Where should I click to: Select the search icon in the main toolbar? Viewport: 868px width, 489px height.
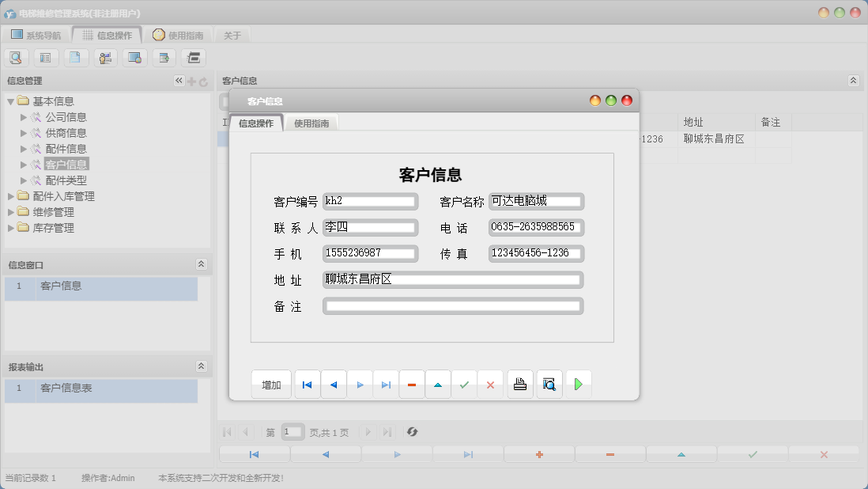click(16, 57)
